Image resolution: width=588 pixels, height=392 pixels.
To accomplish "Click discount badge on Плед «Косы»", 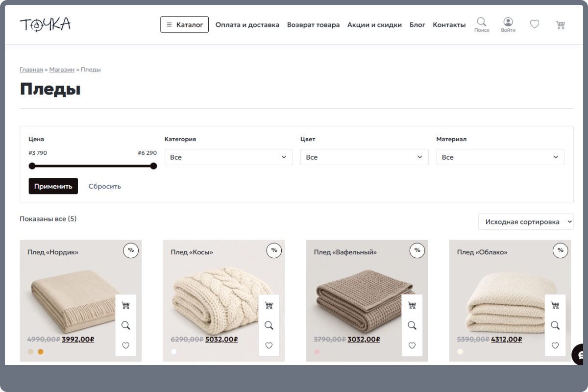I will click(274, 250).
